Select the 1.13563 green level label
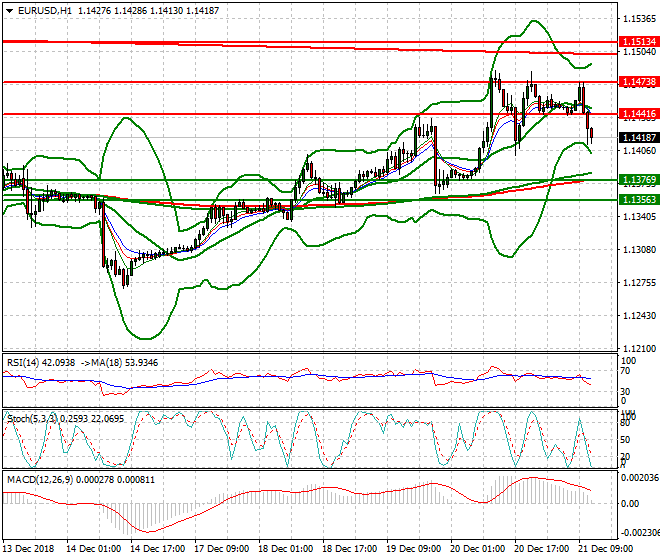 [x=639, y=200]
